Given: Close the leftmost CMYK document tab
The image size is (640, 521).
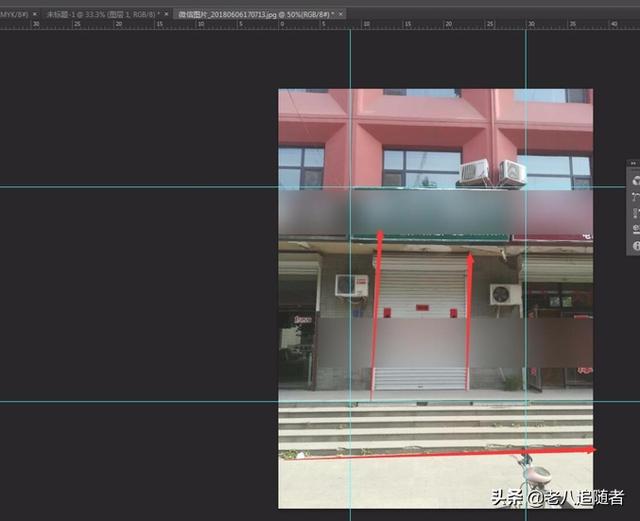Looking at the screenshot, I should [x=34, y=15].
